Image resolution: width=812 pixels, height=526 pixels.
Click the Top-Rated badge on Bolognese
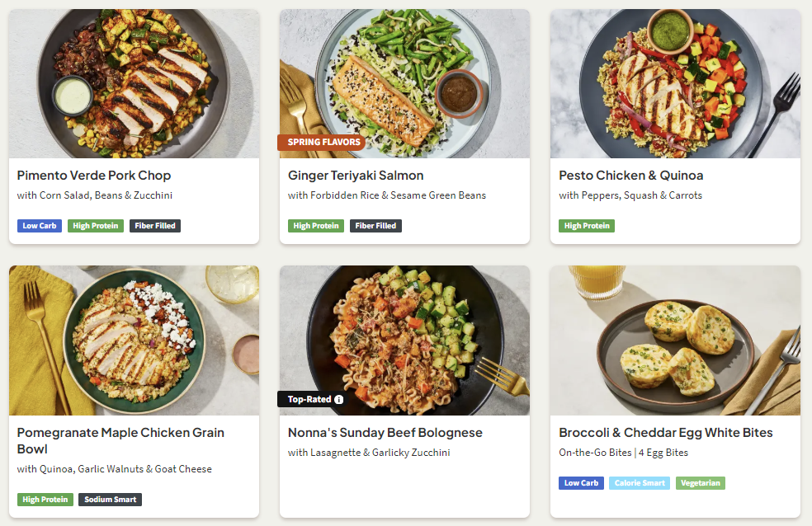click(x=309, y=400)
